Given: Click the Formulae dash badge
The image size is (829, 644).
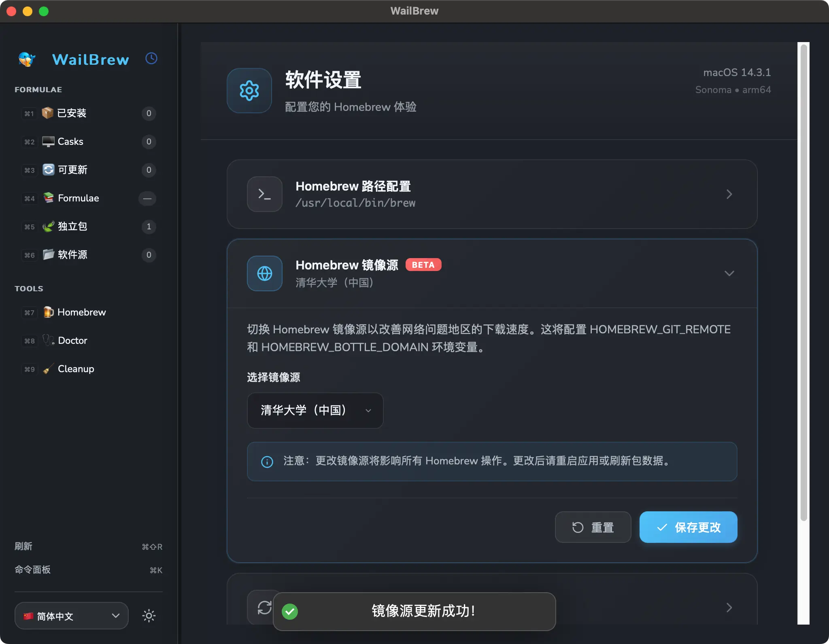Looking at the screenshot, I should pyautogui.click(x=147, y=198).
